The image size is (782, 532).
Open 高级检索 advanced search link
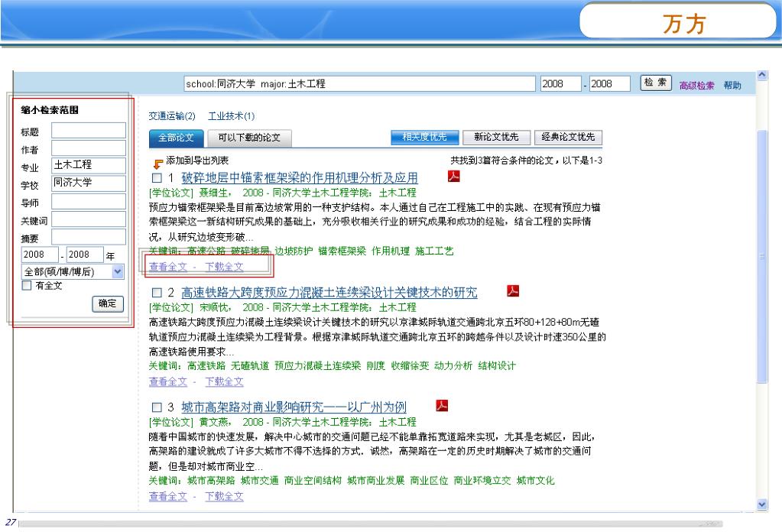tap(696, 86)
